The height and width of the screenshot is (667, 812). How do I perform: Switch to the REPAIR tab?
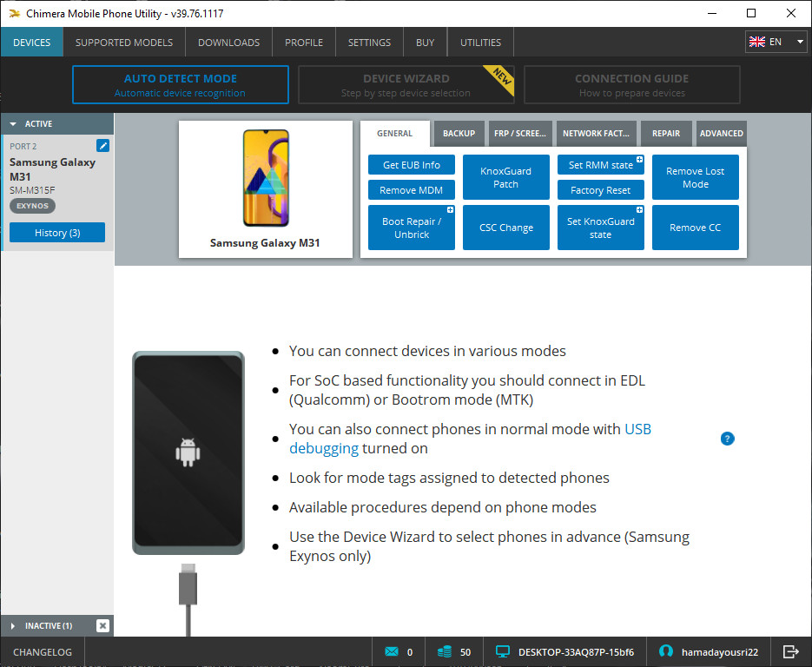coord(665,133)
